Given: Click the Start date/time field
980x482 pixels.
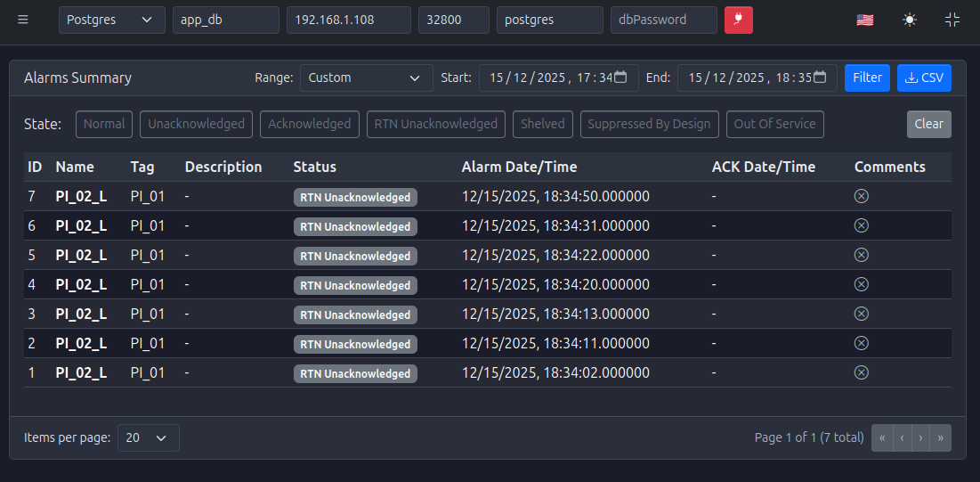Looking at the screenshot, I should [559, 78].
